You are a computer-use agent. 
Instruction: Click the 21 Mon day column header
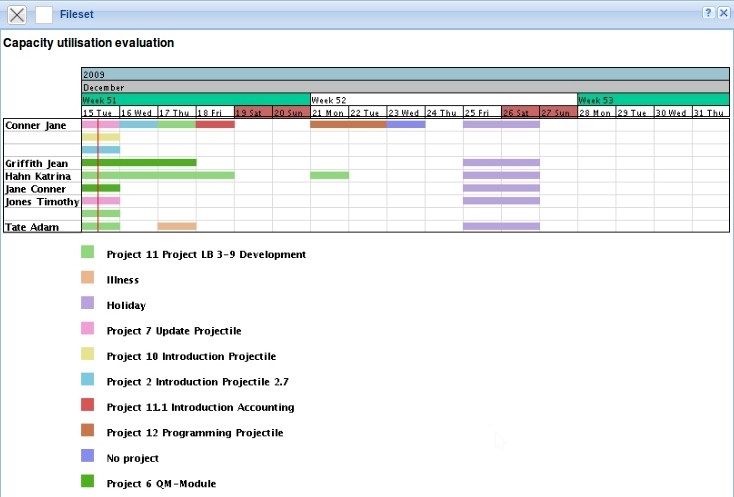pyautogui.click(x=329, y=113)
